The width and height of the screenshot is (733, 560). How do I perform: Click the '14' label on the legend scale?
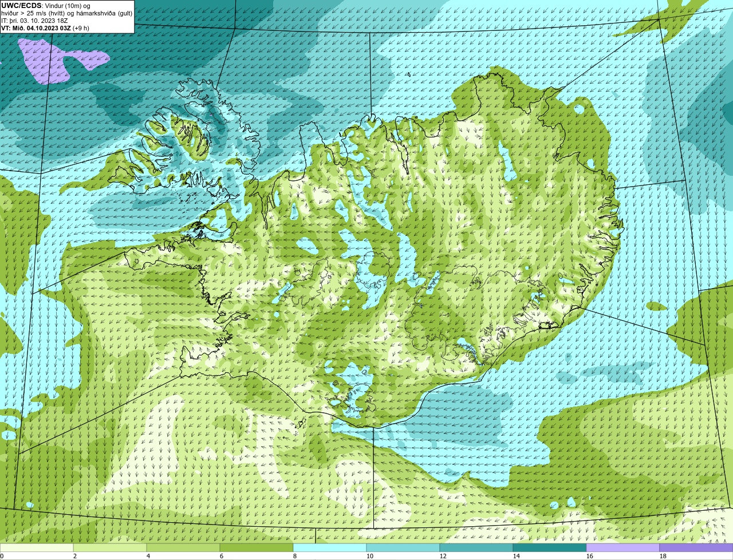517,556
